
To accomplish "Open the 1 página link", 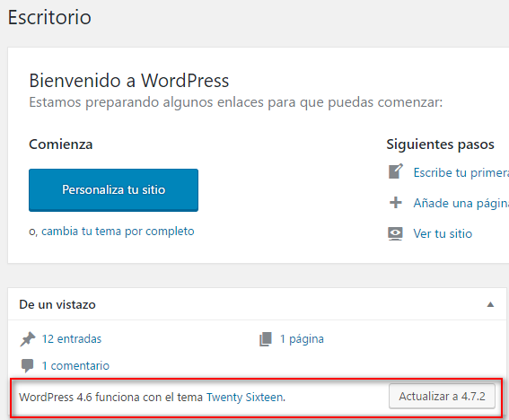I will pyautogui.click(x=302, y=339).
